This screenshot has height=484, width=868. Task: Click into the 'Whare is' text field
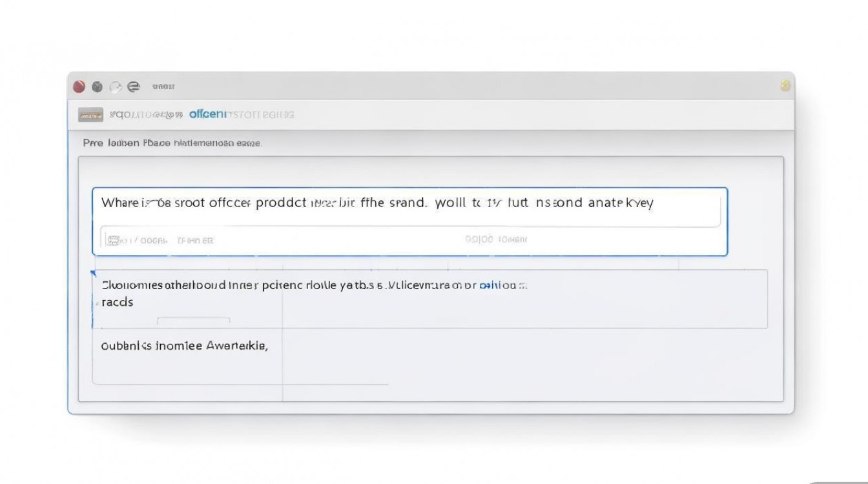click(x=377, y=203)
